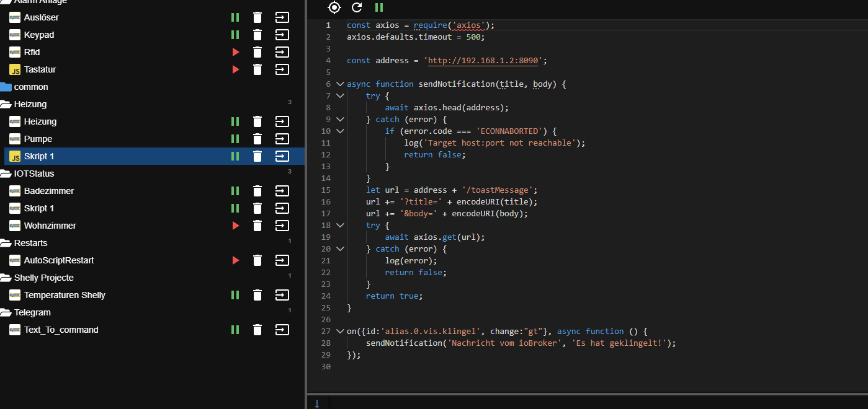
Task: Open Text_To_command using its arrow-box icon
Action: point(282,330)
